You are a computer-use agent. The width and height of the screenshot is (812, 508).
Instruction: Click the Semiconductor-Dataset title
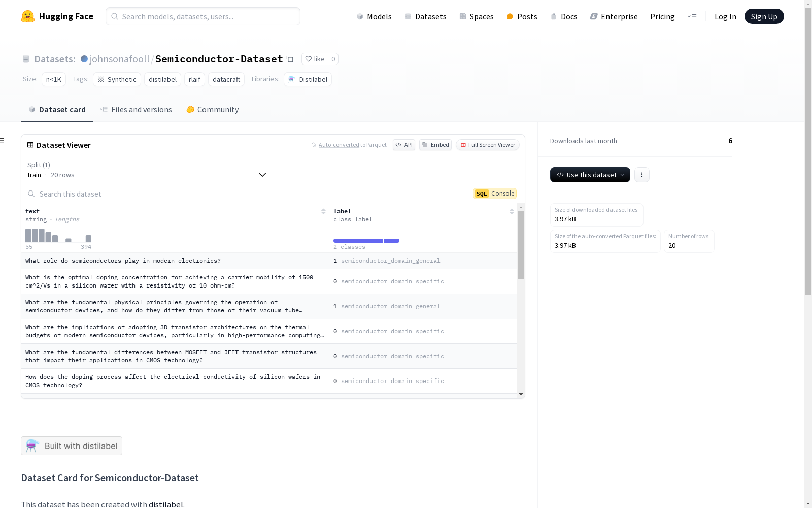(219, 59)
